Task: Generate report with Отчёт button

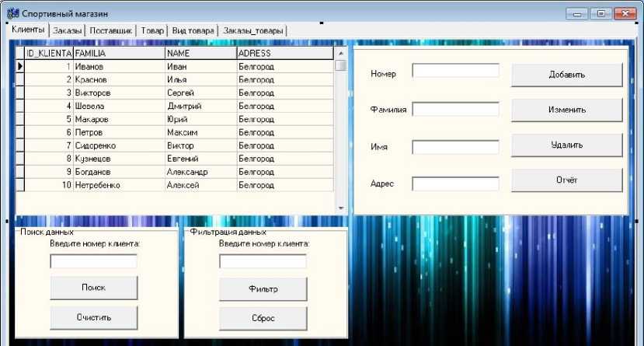Action: (x=567, y=180)
